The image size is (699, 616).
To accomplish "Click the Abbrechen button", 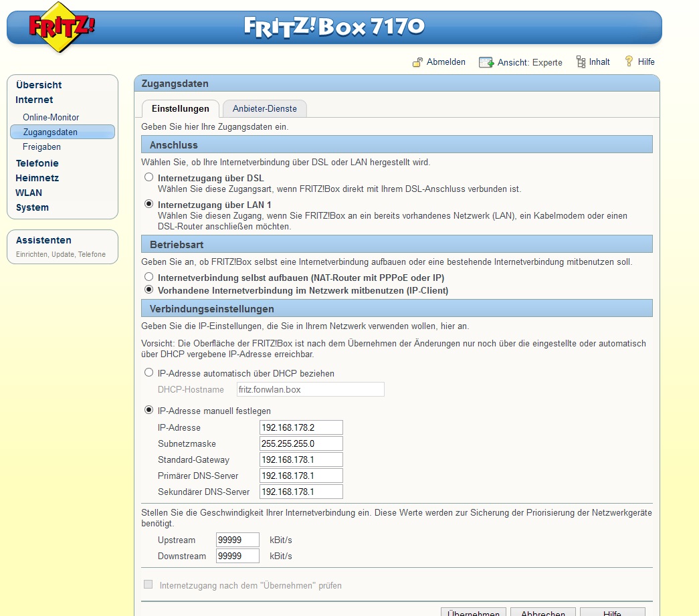I will [x=543, y=612].
